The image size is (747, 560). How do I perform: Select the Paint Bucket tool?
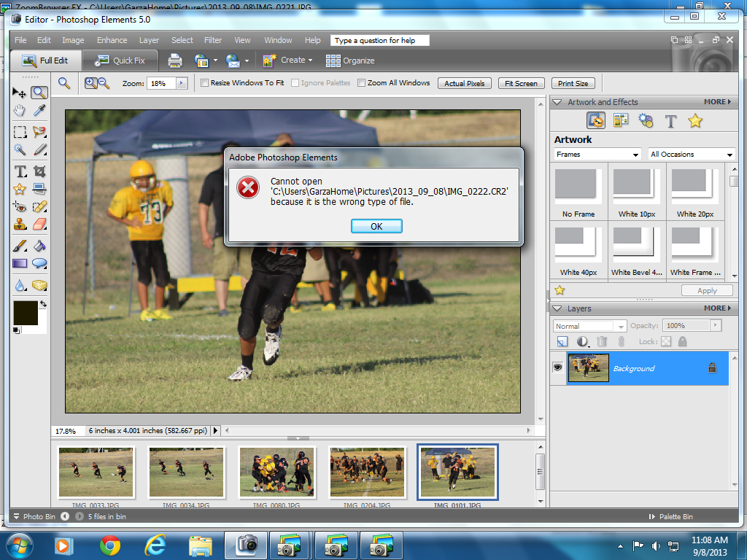tap(39, 245)
